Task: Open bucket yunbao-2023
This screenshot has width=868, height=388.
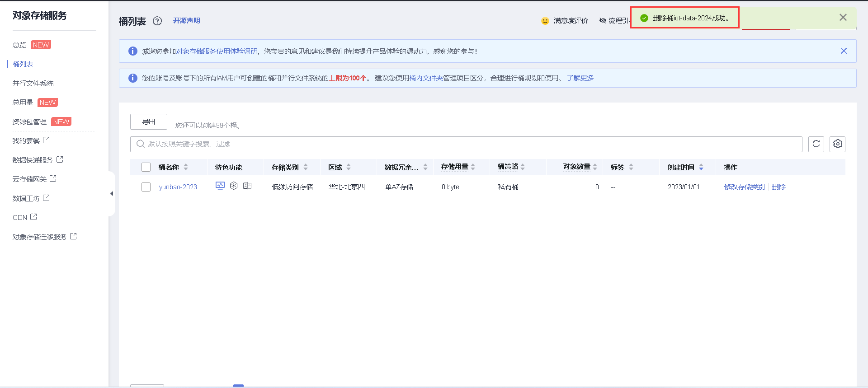Action: [178, 187]
